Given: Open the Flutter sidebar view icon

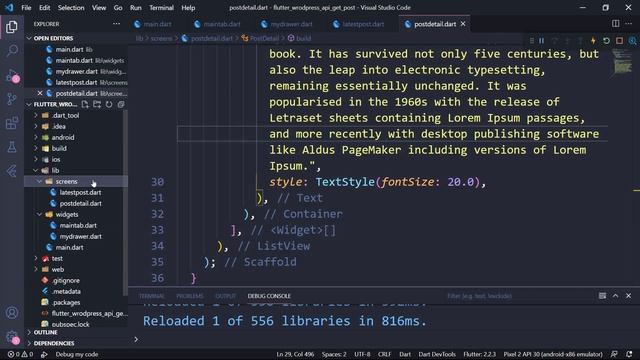Looking at the screenshot, I should click(12, 171).
